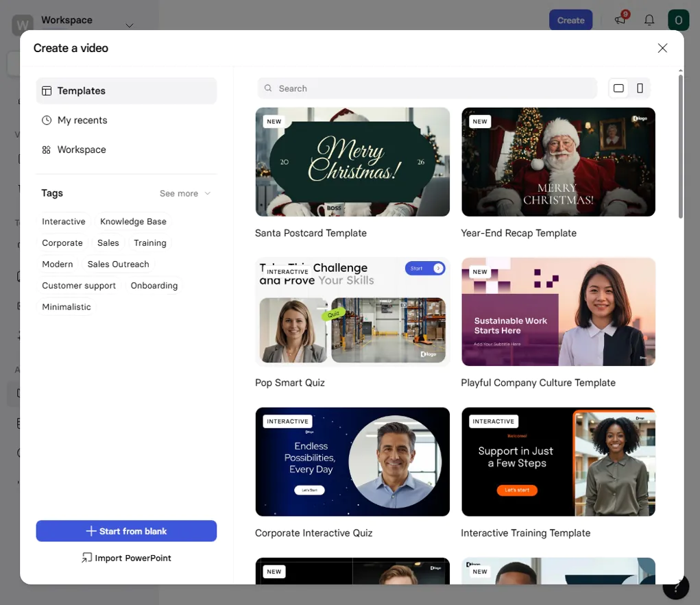Filter by Knowledge Base tag

[x=133, y=222]
